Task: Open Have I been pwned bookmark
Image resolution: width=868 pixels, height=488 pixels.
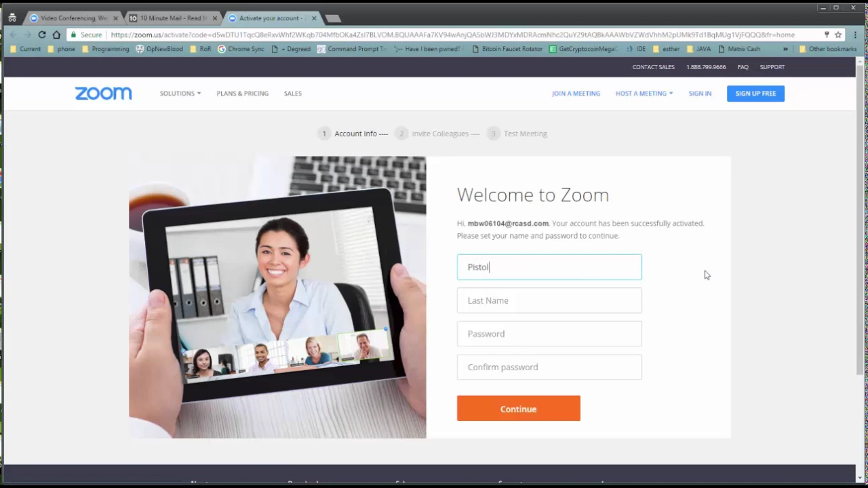Action: [428, 49]
